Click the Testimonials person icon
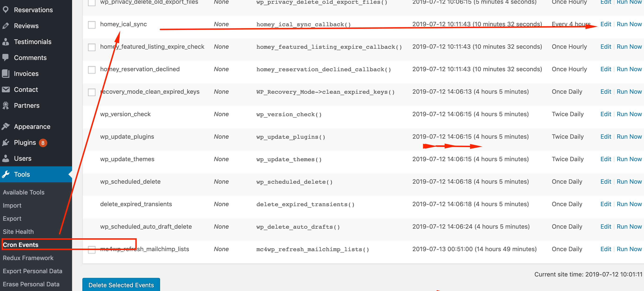This screenshot has width=644, height=291. coord(6,41)
